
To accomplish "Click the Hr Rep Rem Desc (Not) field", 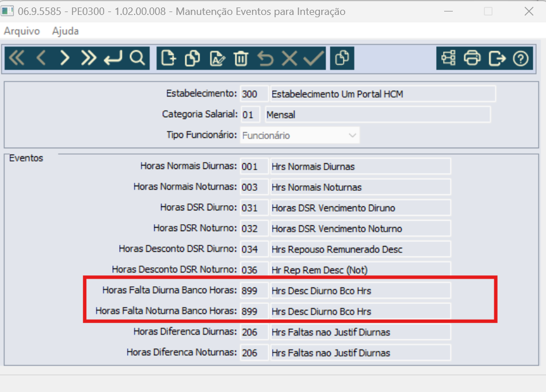I will 361,270.
